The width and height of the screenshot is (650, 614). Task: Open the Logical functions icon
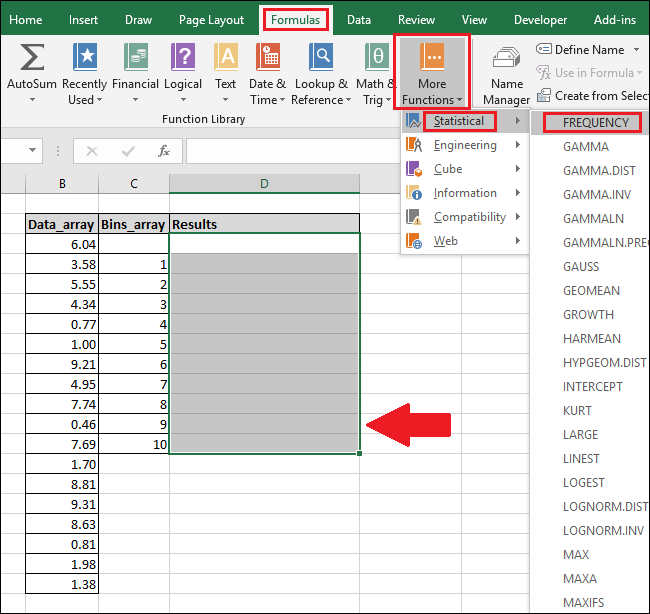pos(182,57)
